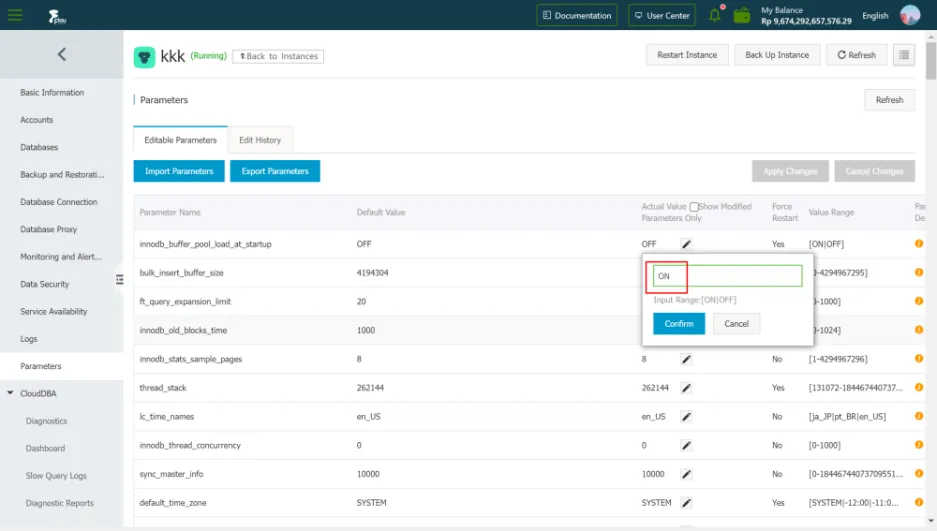The width and height of the screenshot is (937, 531).
Task: Edit default_time_zone value pencil
Action: pyautogui.click(x=686, y=502)
